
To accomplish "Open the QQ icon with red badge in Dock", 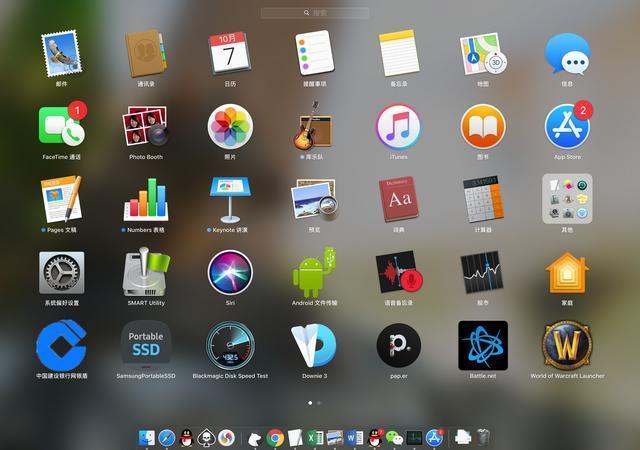I will [375, 438].
